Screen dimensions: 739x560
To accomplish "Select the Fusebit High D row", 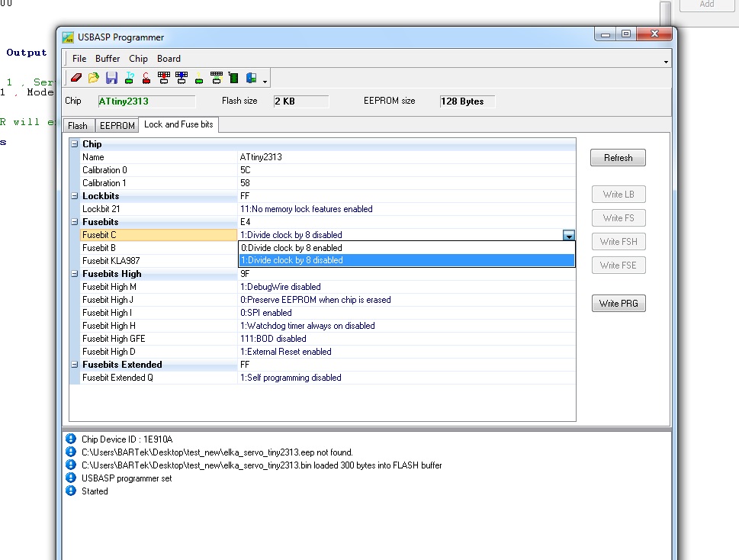I will (x=328, y=352).
